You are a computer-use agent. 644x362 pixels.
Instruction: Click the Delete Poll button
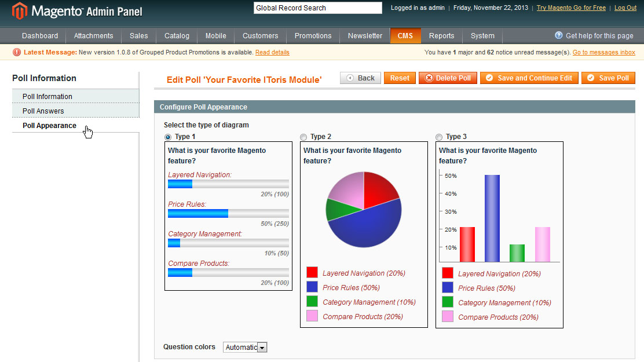click(x=448, y=78)
